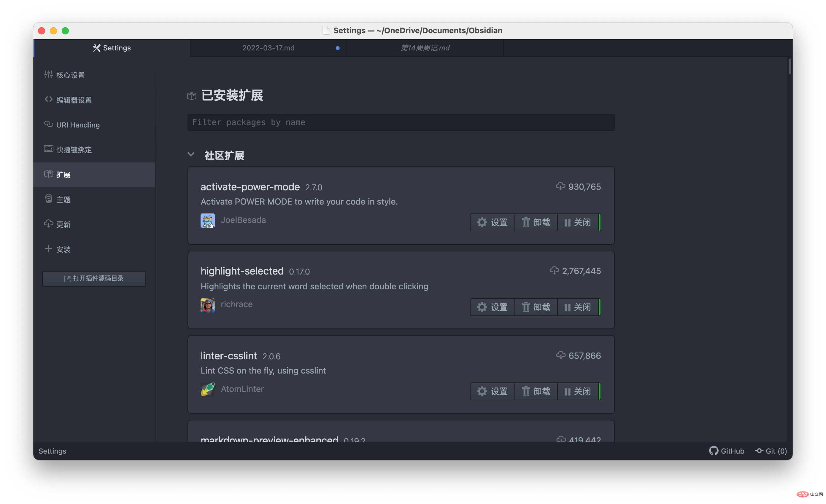Viewport: 826px width, 504px height.
Task: Click the 657,866 download count
Action: (x=584, y=356)
